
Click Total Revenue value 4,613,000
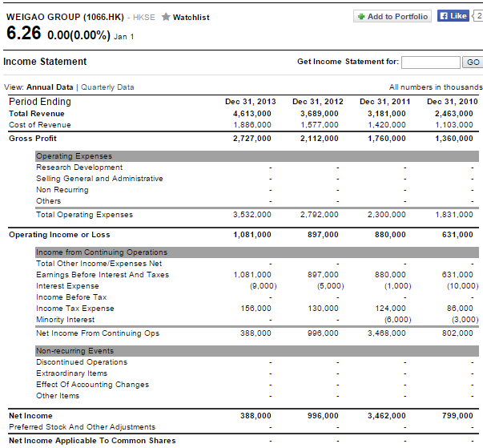coord(252,114)
